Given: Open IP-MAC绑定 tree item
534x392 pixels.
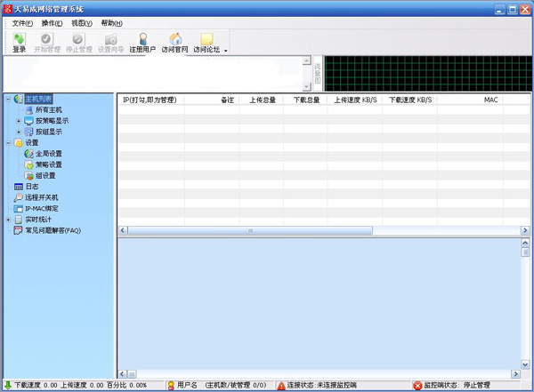Looking at the screenshot, I should pos(42,208).
